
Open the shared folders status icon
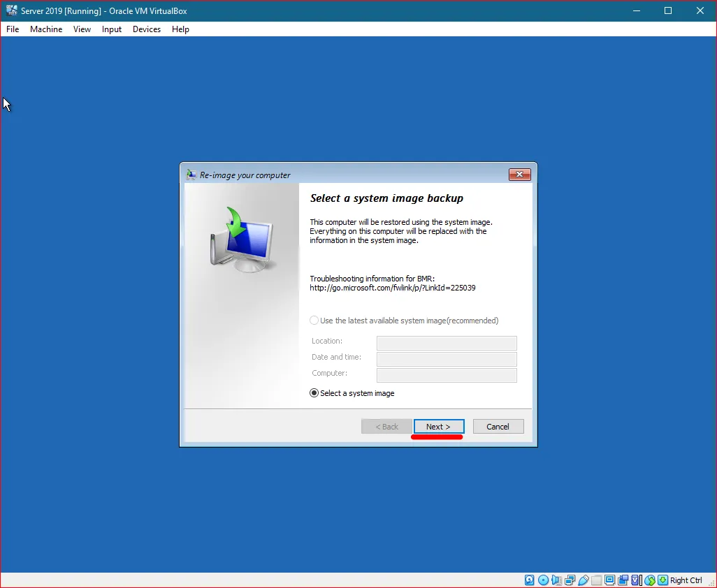pyautogui.click(x=596, y=580)
